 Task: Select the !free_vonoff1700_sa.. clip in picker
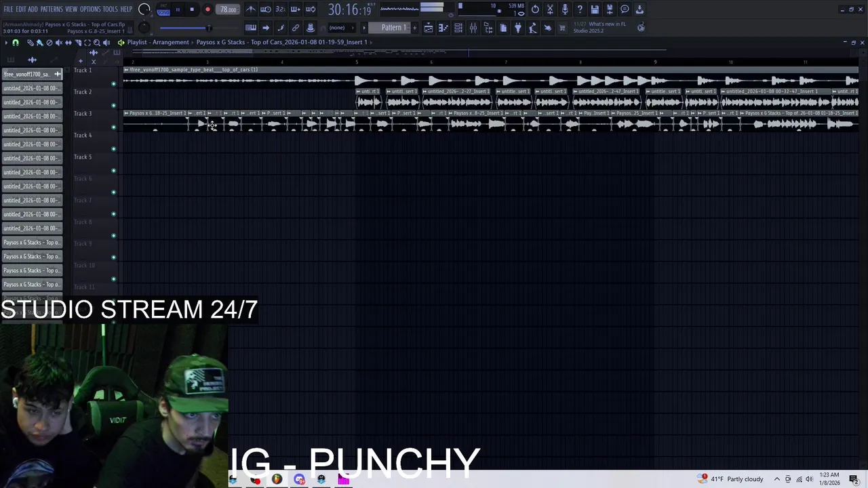32,74
